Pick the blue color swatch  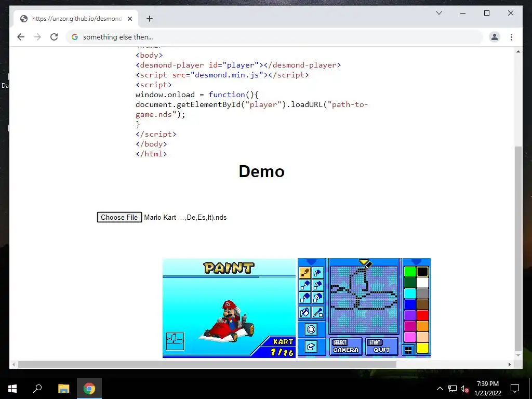[x=410, y=304]
